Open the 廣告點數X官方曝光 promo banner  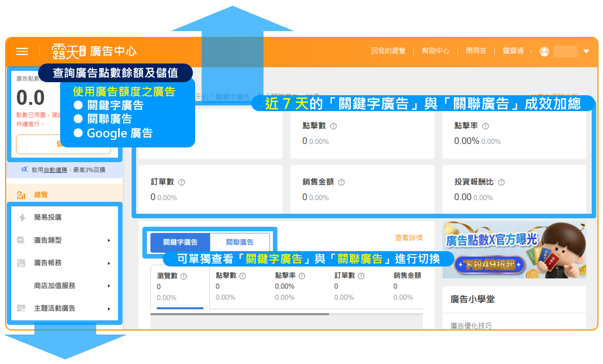point(514,250)
